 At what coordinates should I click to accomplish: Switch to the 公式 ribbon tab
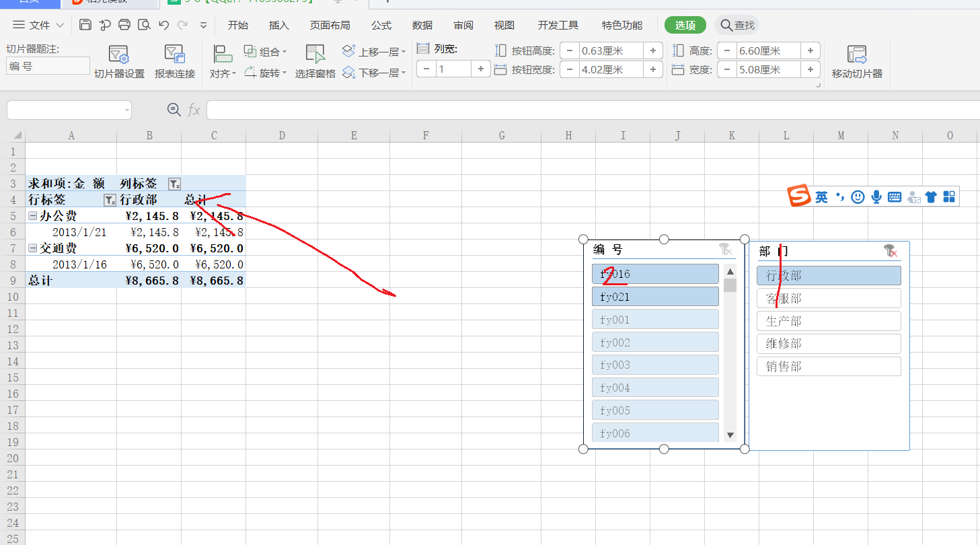(381, 26)
